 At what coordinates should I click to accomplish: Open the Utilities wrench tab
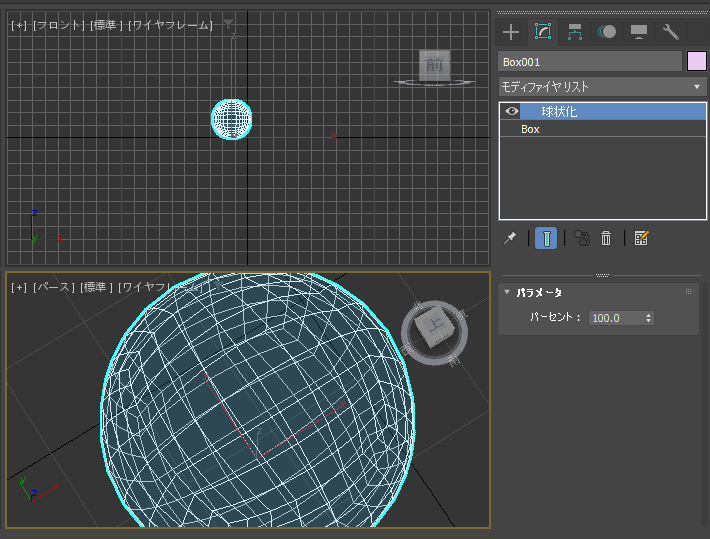[671, 32]
